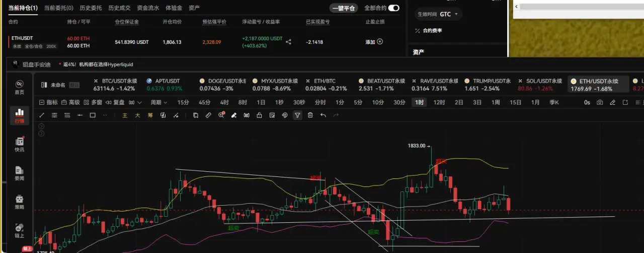Screen dimensions: 644x253
Task: Toggle the filter funnel tool
Action: [297, 115]
